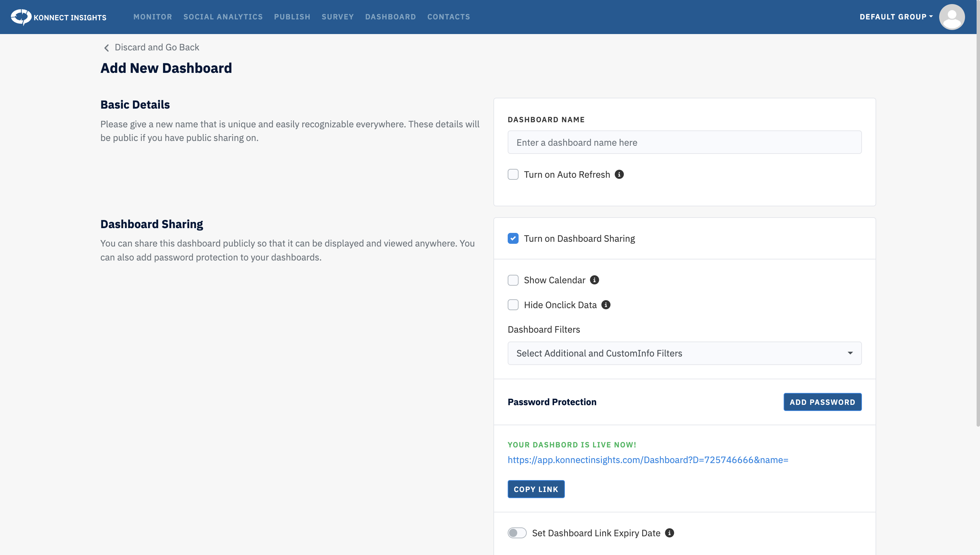Viewport: 980px width, 555px height.
Task: Open the live dashboard URL link
Action: click(648, 460)
